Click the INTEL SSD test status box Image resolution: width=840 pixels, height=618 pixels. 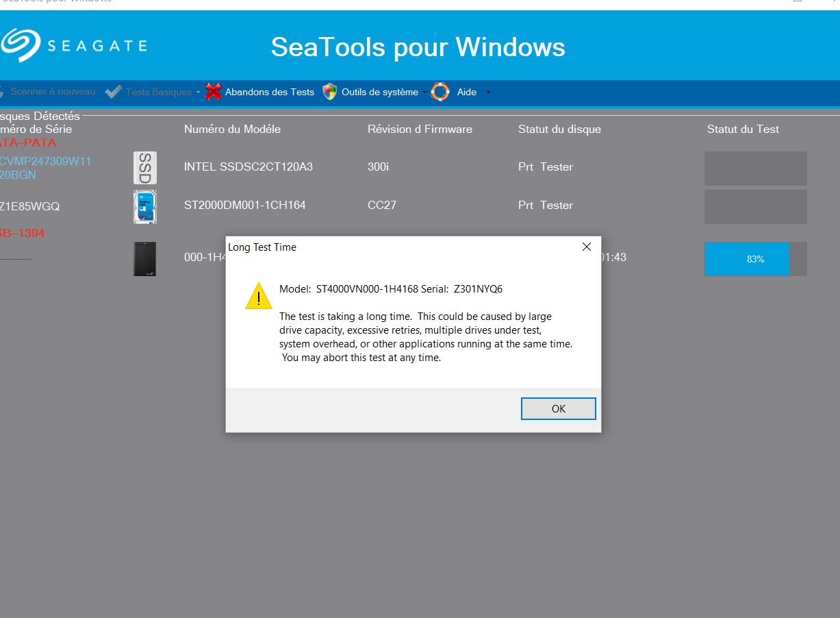coord(756,169)
